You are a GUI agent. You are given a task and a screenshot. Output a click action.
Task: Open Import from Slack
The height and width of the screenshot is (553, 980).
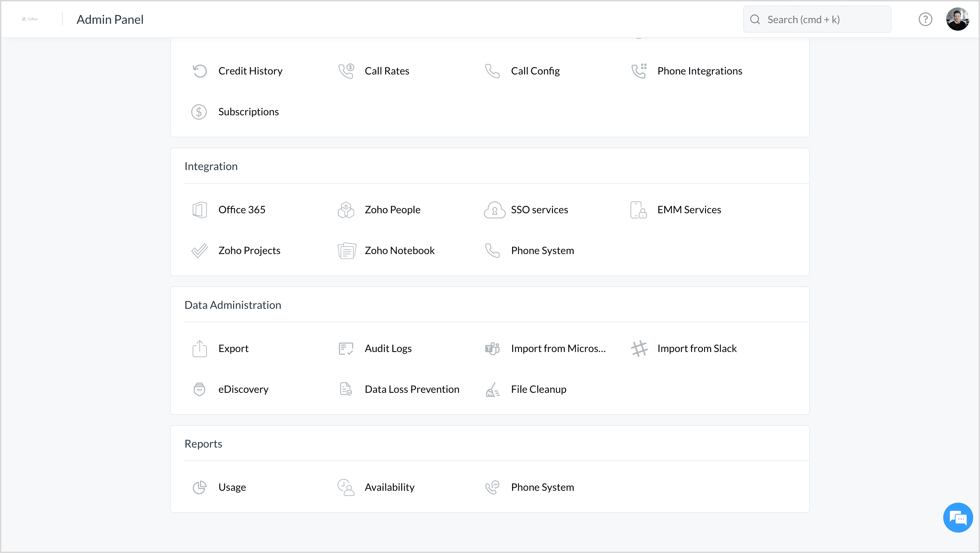[x=697, y=349]
